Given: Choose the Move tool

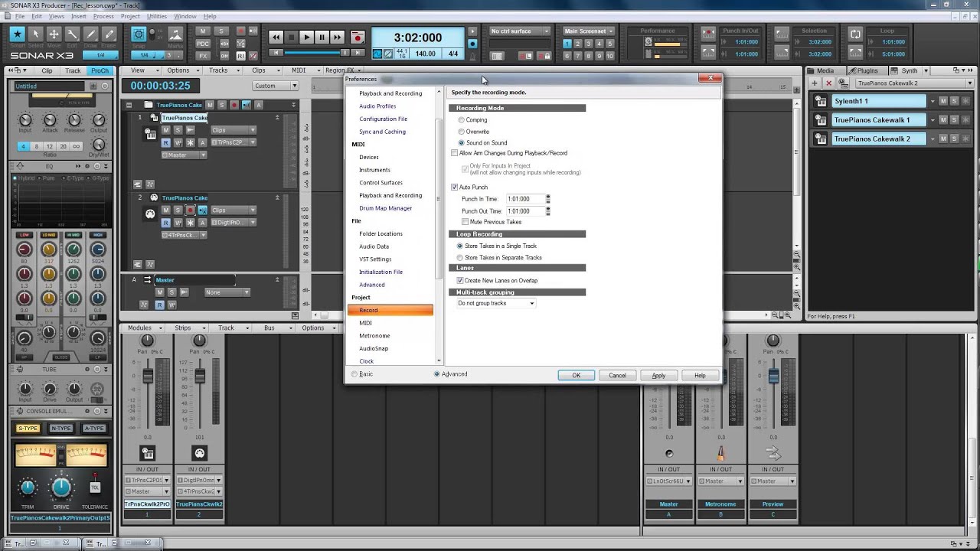Looking at the screenshot, I should pyautogui.click(x=54, y=34).
